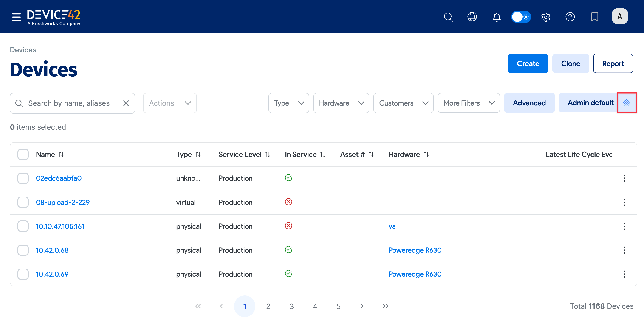Screen dimensions: 644x332
Task: Tick the select-all checkbox in table header
Action: (x=23, y=154)
